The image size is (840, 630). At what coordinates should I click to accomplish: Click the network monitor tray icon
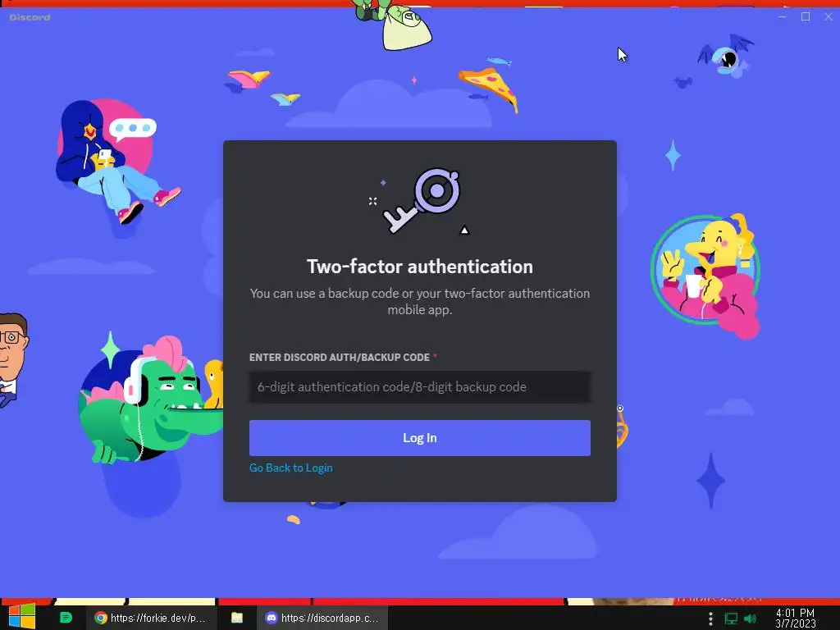[731, 619]
